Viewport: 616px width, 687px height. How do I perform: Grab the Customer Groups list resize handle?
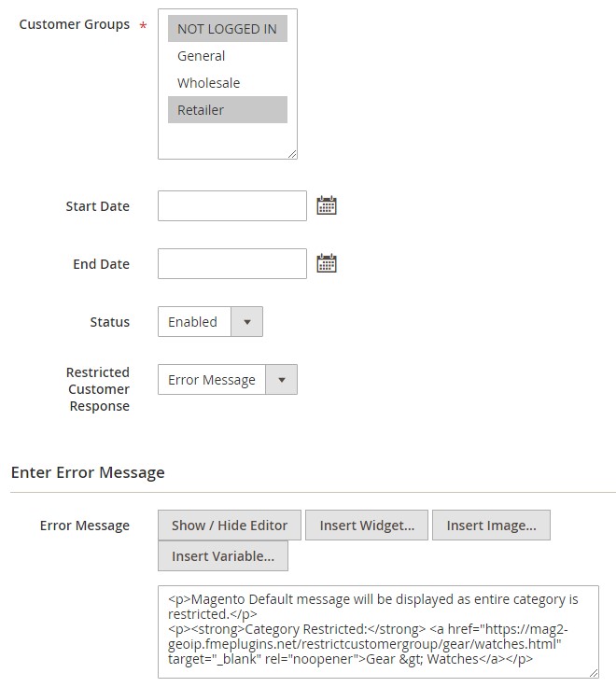tap(292, 154)
